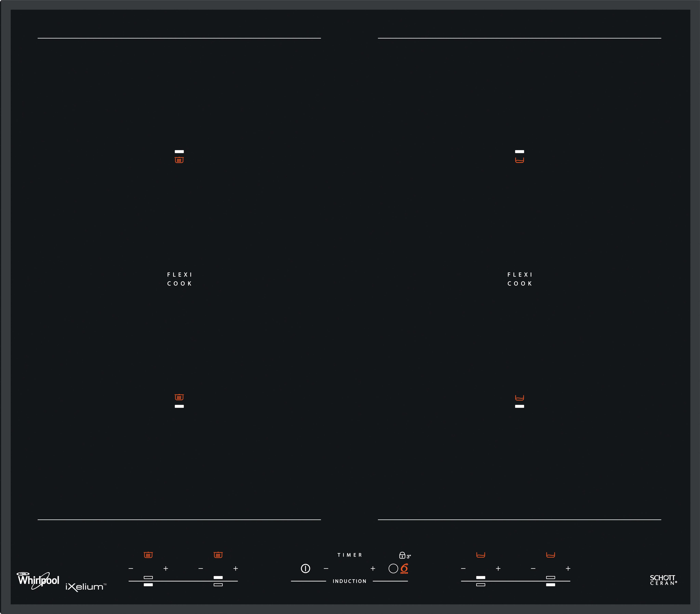Tap the empty pot icon on the rear-right cooking zone
700x614 pixels.
[x=520, y=160]
